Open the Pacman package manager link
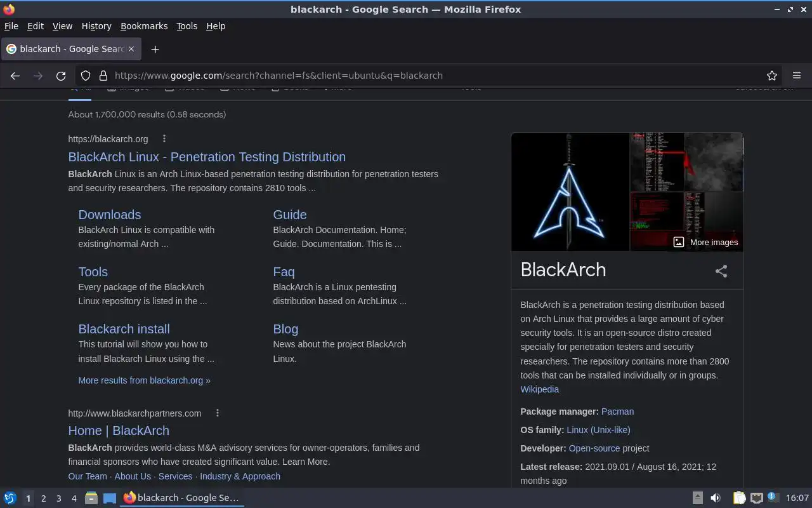 tap(617, 411)
